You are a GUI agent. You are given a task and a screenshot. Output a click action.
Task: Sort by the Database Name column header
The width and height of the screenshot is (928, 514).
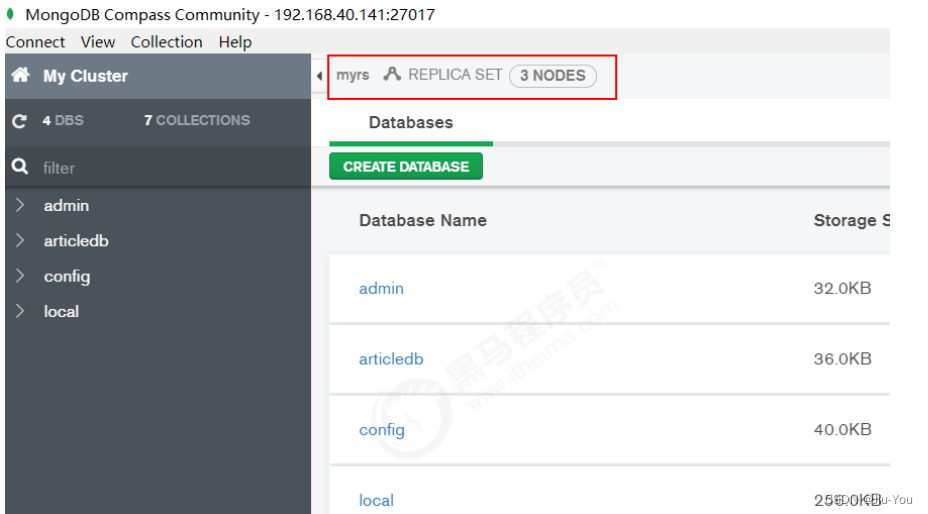(423, 220)
